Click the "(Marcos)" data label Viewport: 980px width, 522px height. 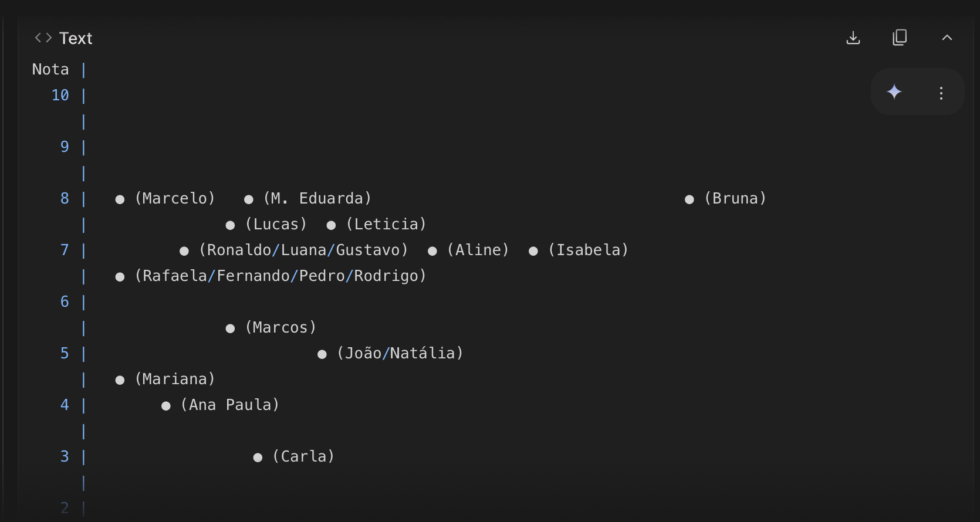281,328
